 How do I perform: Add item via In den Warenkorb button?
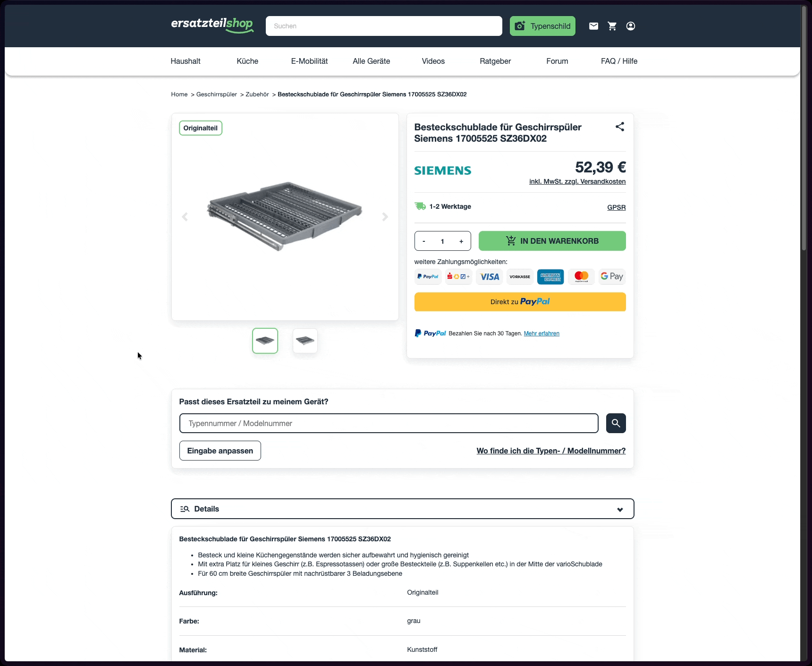point(552,241)
